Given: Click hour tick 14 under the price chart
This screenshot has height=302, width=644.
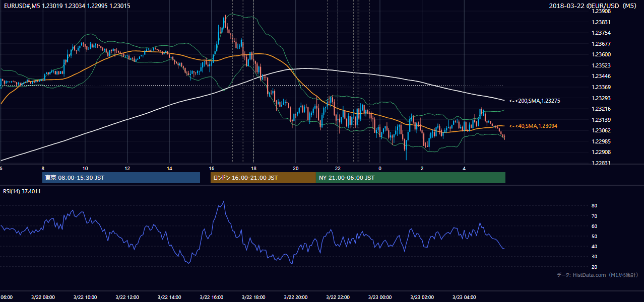Looking at the screenshot, I should point(169,168).
